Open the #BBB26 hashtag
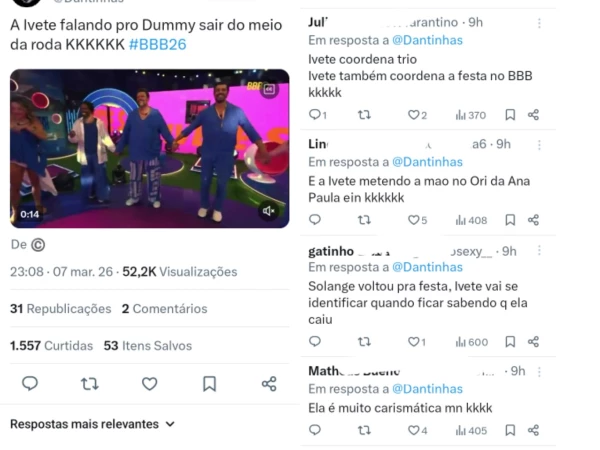600x450 pixels. tap(158, 44)
